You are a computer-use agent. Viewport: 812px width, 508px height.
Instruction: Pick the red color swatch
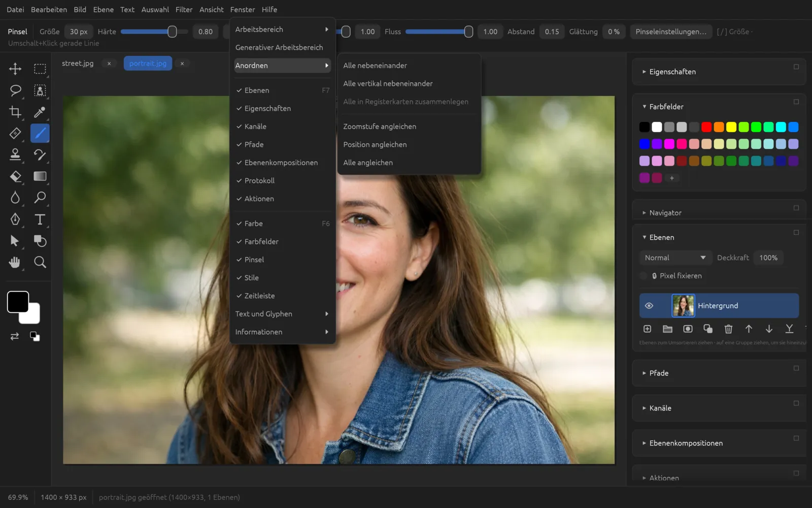click(x=706, y=127)
